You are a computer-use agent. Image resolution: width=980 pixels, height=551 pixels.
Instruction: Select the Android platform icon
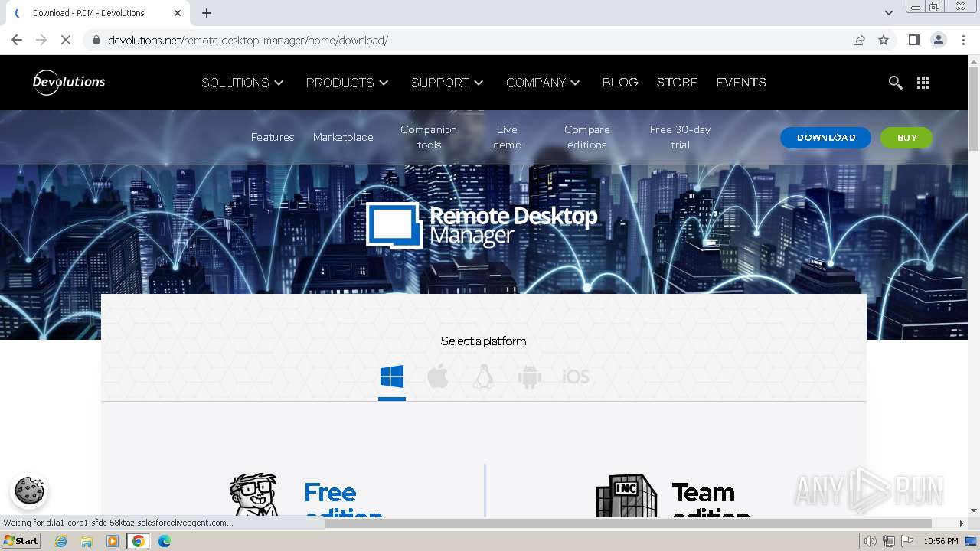(529, 377)
